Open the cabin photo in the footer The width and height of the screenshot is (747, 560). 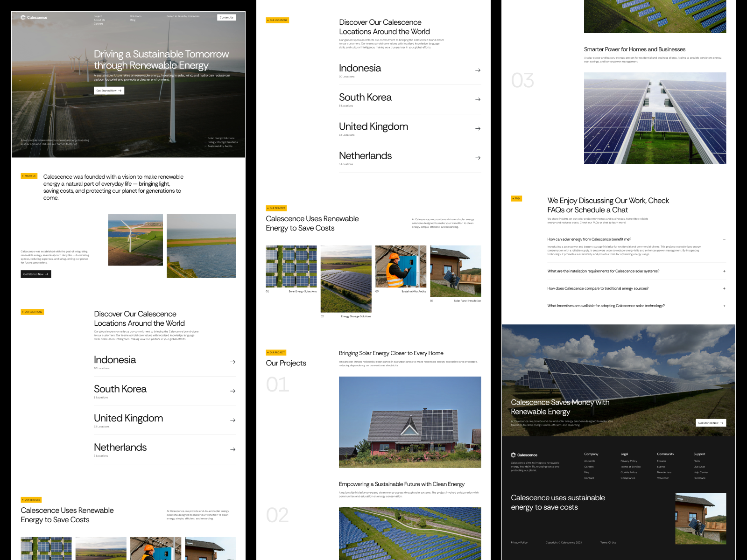coord(701,518)
